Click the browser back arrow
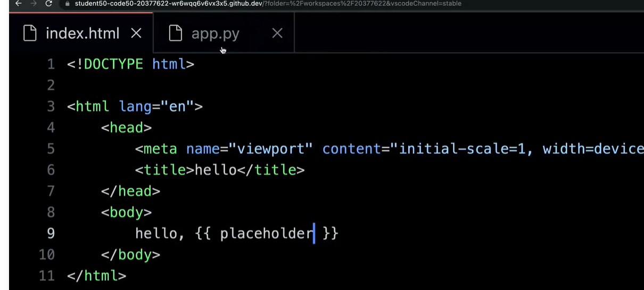 coord(18,4)
